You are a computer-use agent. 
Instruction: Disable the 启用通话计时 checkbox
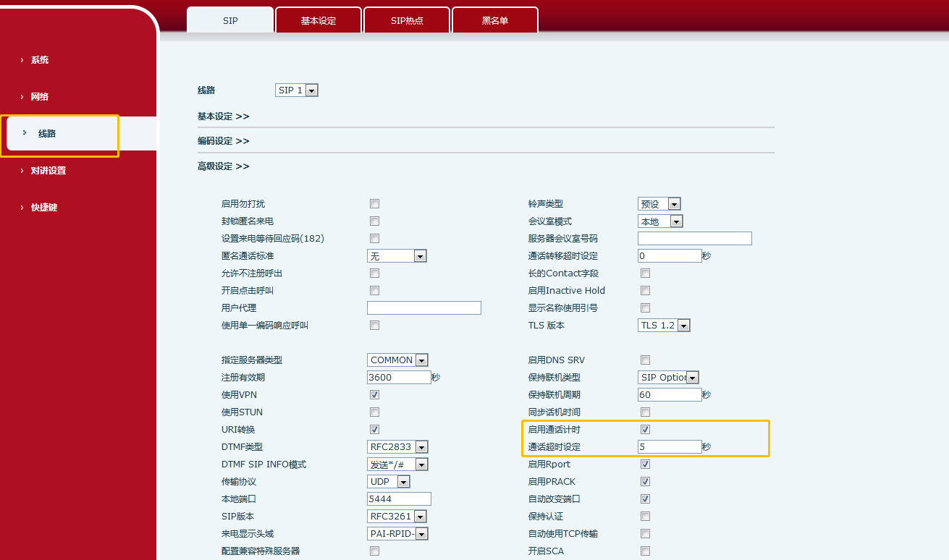(x=645, y=430)
